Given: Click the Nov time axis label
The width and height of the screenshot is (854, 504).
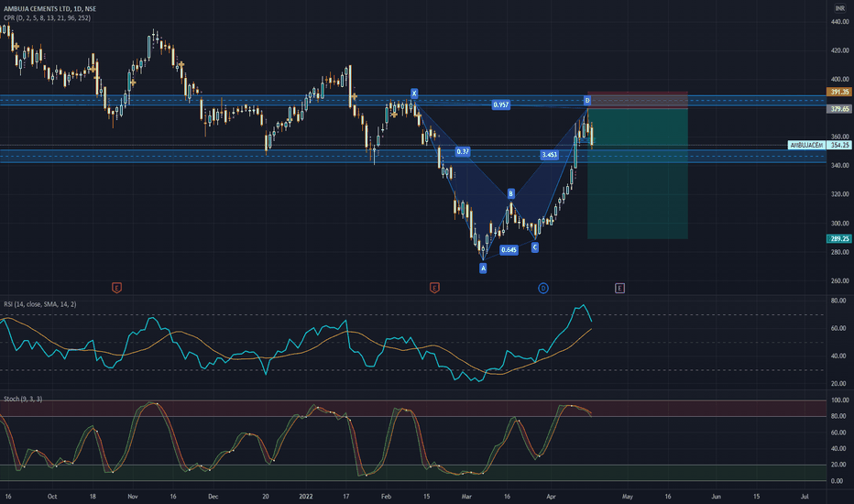Looking at the screenshot, I should coord(133,497).
